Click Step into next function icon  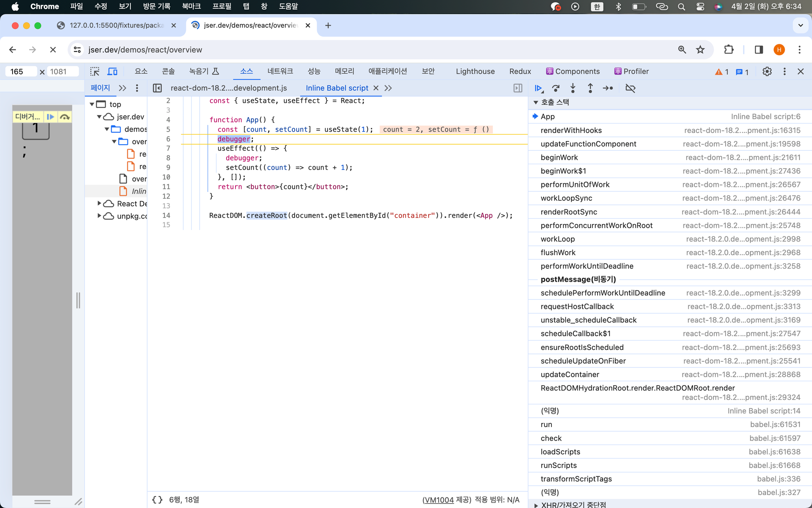[x=573, y=88]
